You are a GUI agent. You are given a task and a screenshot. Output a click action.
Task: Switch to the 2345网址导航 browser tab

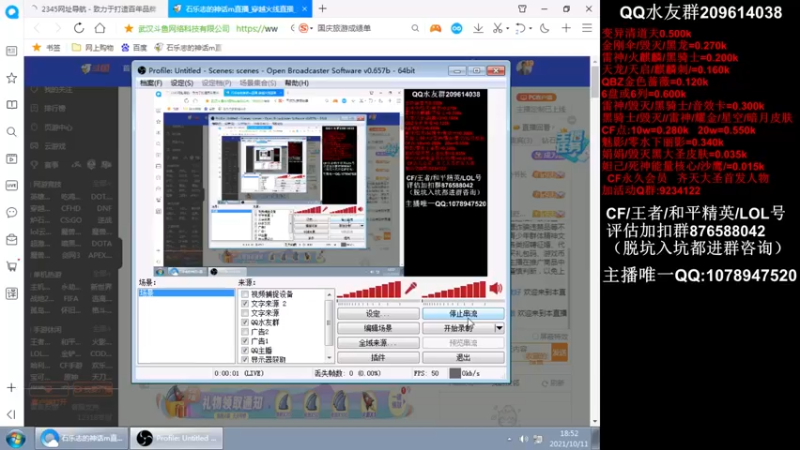97,9
